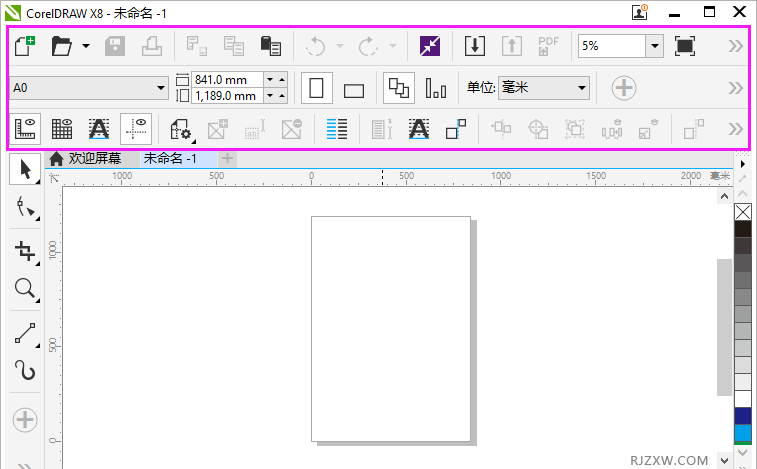Select the Shape edit tool
757x469 pixels.
tap(25, 208)
